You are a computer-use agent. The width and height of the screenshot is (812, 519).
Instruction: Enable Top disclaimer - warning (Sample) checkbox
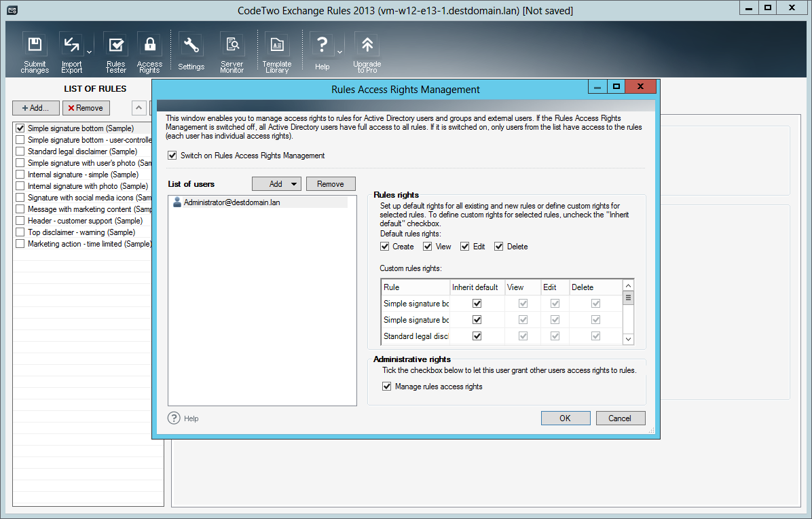click(20, 232)
